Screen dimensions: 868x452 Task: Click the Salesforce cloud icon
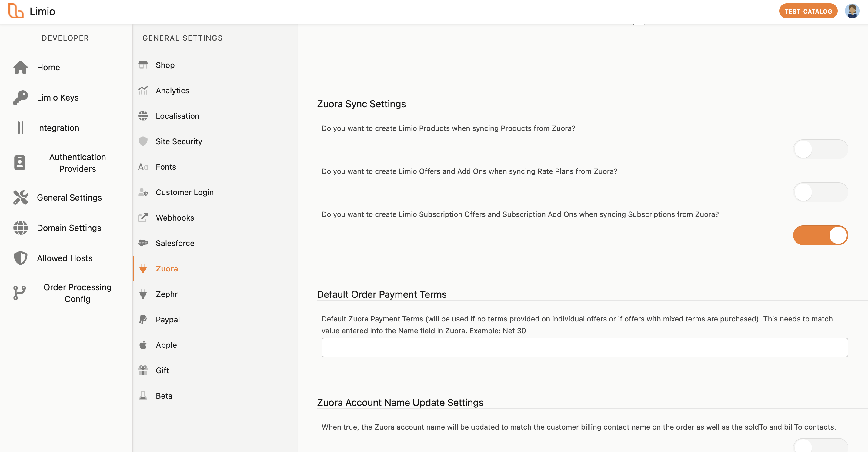143,243
